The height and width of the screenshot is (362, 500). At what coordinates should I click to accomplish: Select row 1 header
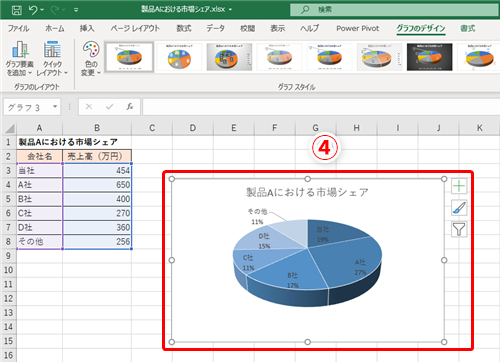click(x=8, y=142)
